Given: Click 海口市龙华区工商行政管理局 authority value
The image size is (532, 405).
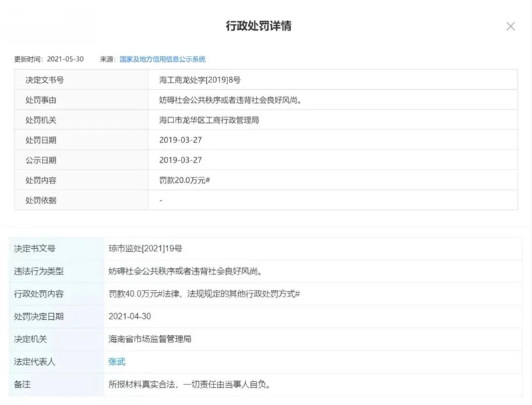Looking at the screenshot, I should tap(209, 120).
